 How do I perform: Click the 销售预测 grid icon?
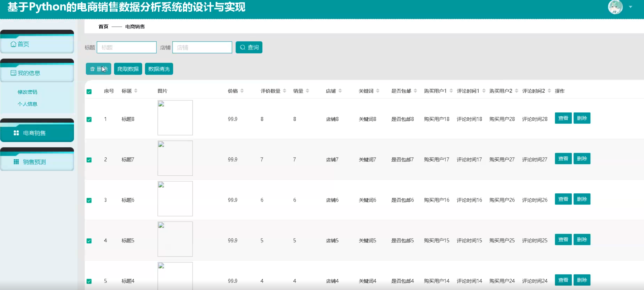pos(16,162)
